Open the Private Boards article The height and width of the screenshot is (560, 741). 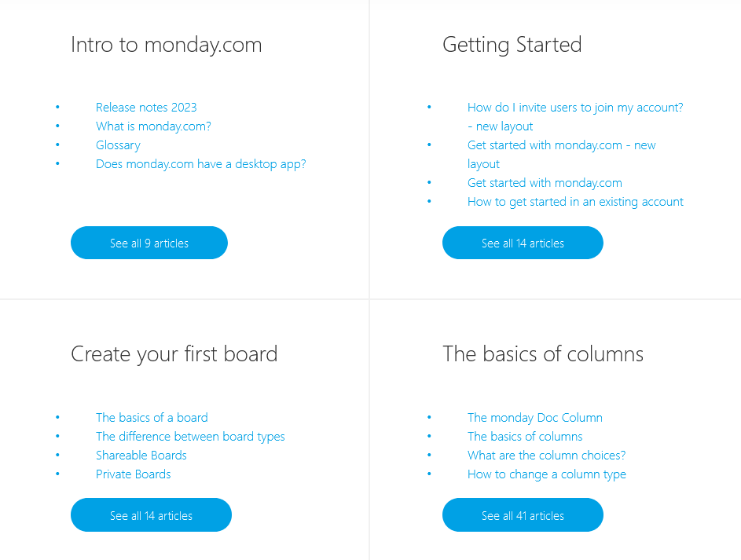[x=134, y=474]
